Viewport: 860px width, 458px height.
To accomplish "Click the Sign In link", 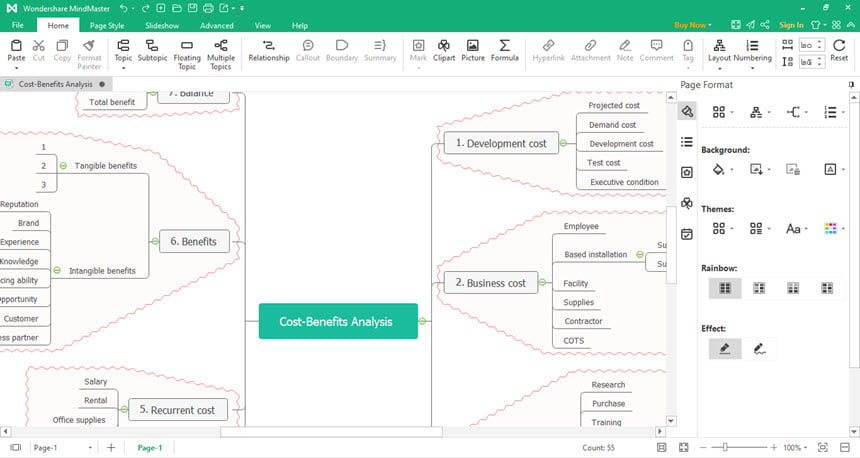I will pos(791,25).
